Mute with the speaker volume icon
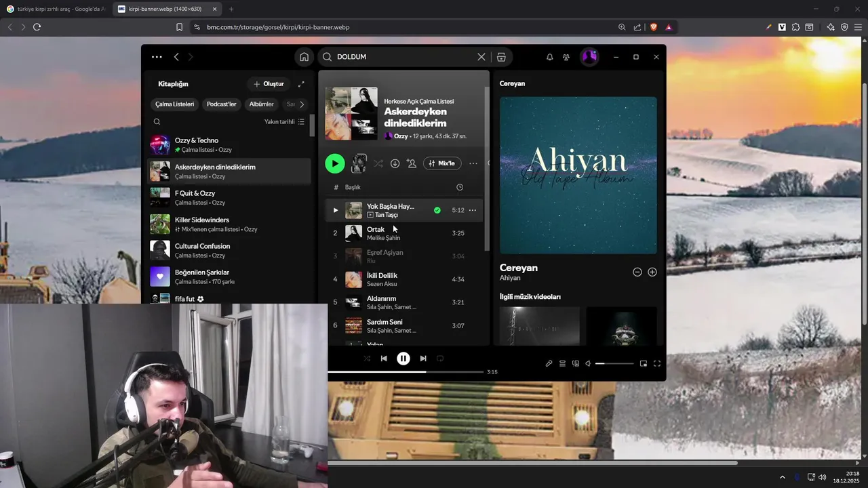Screen dimensions: 868x488 [x=589, y=364]
